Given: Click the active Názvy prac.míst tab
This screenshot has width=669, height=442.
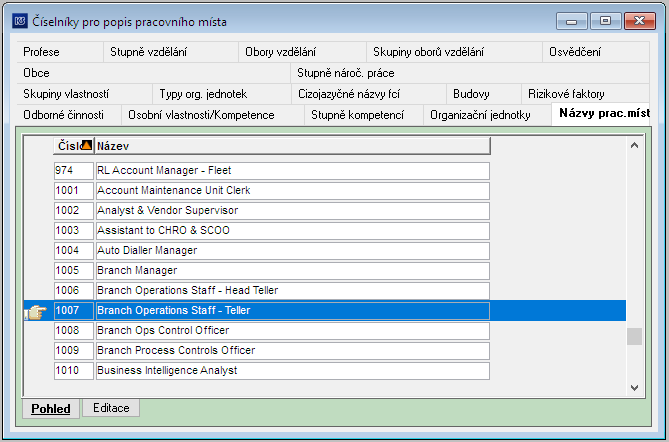Looking at the screenshot, I should 601,114.
